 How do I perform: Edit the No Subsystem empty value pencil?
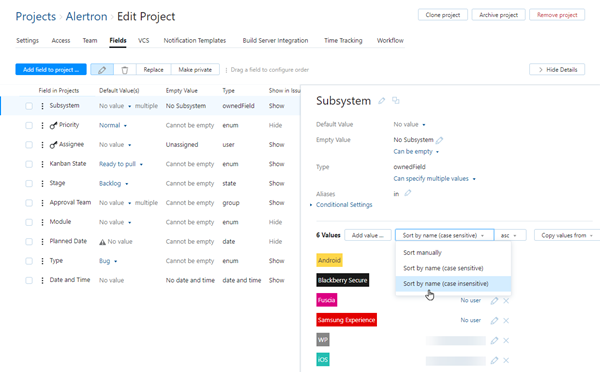439,140
